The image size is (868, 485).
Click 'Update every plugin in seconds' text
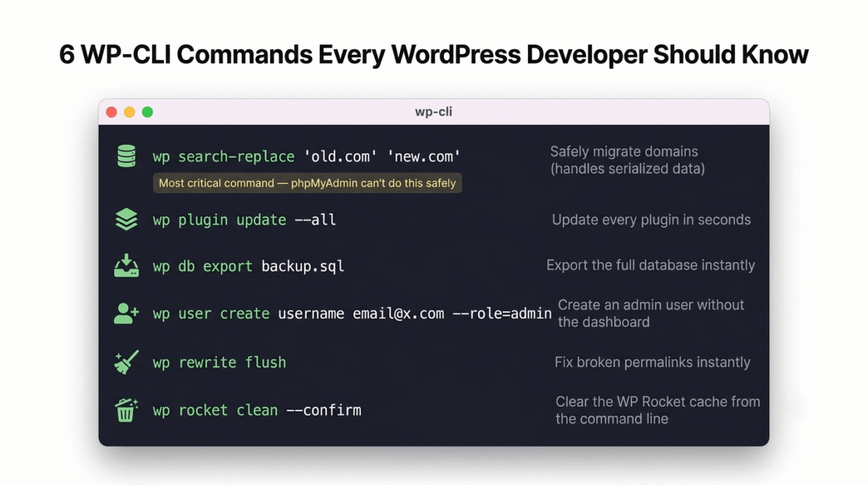(651, 219)
